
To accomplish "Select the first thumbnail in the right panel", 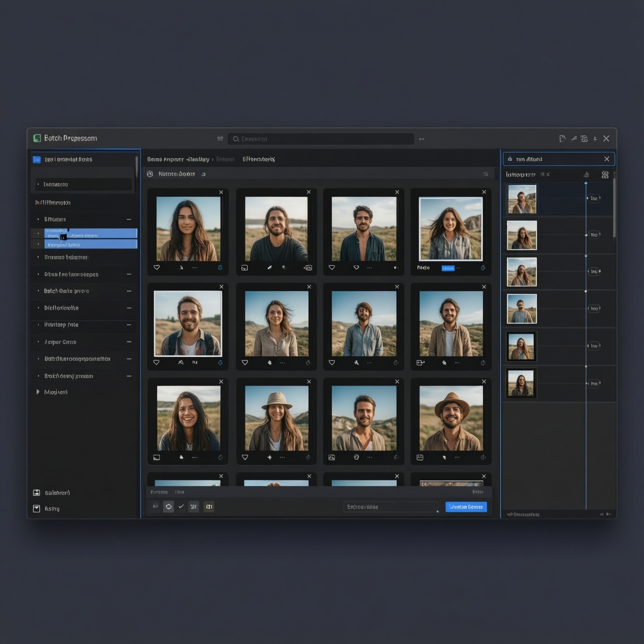I will (522, 199).
